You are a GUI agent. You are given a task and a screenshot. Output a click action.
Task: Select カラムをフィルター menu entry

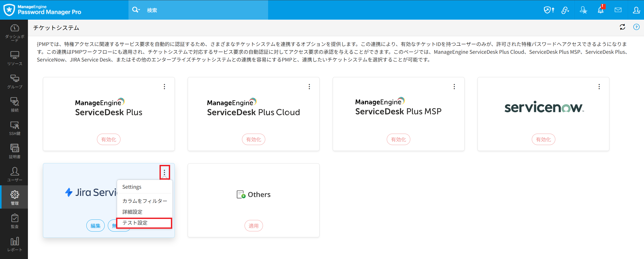[145, 201]
